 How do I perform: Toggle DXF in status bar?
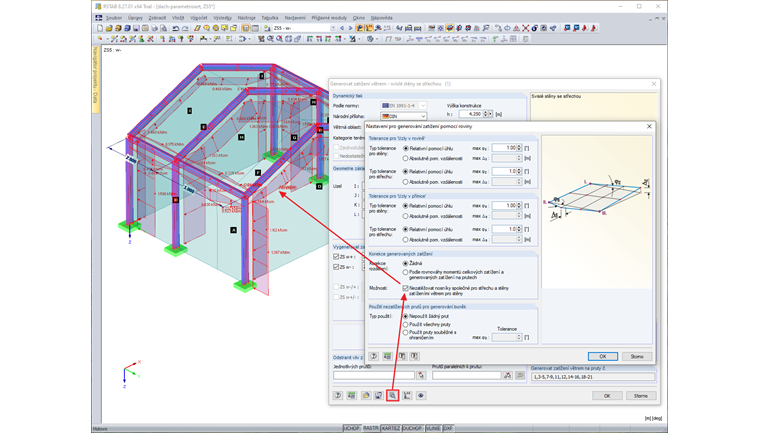click(x=448, y=428)
